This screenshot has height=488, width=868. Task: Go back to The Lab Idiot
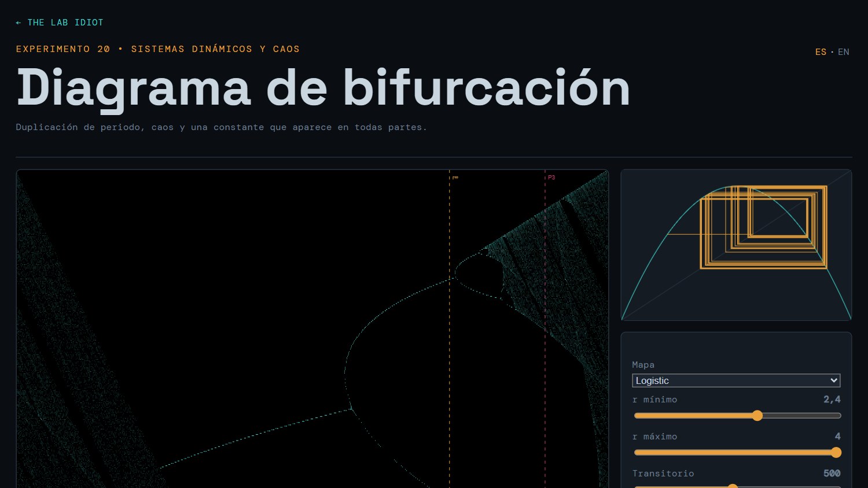click(60, 23)
